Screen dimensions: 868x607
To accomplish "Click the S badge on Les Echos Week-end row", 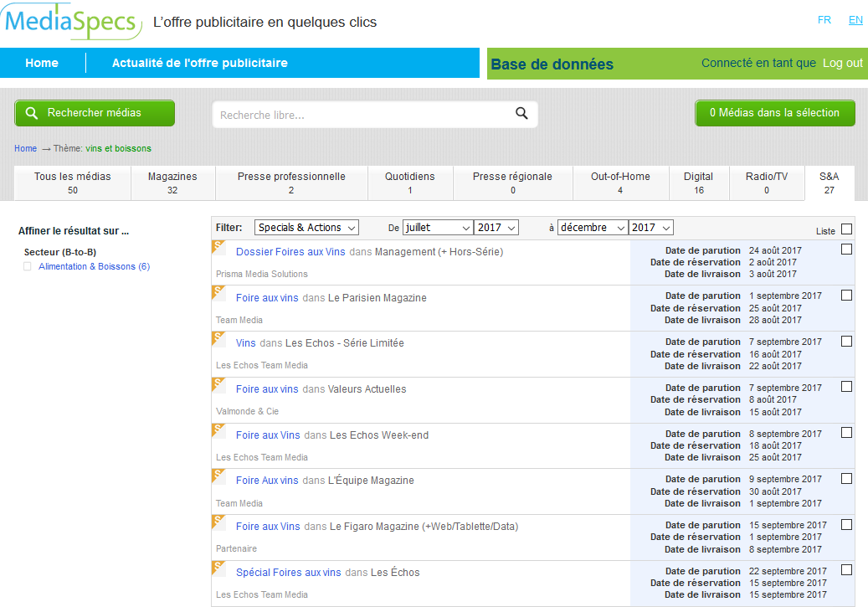I will [x=218, y=430].
